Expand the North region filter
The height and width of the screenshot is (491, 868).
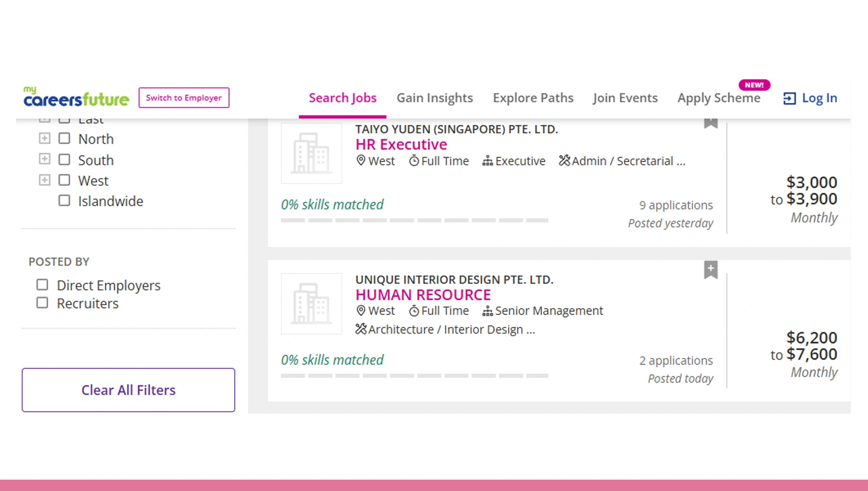pyautogui.click(x=45, y=138)
